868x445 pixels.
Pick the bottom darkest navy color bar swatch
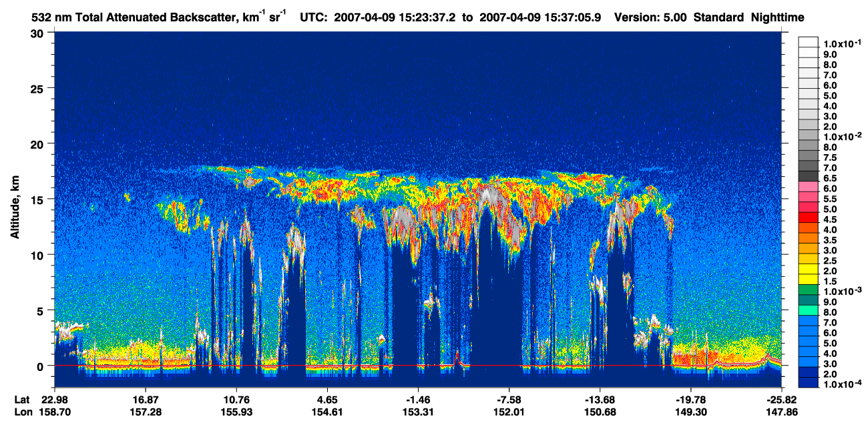[808, 383]
